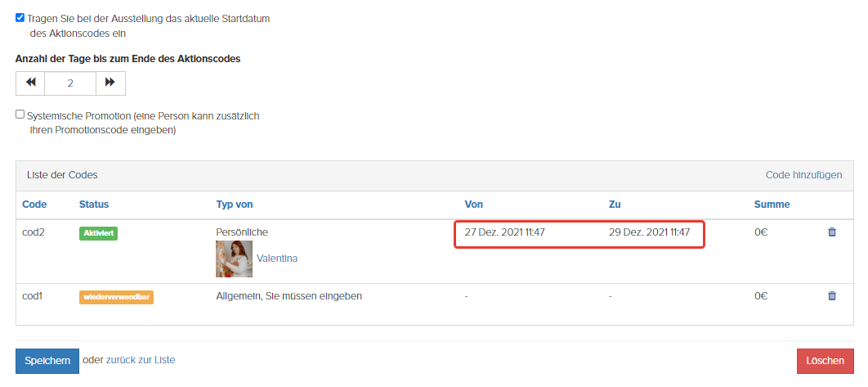The width and height of the screenshot is (868, 387).
Task: Sort the list by Status column
Action: pyautogui.click(x=94, y=205)
